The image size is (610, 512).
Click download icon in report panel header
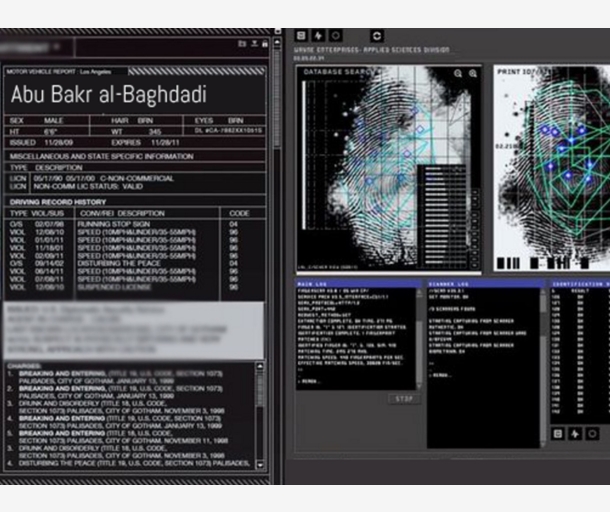coord(254,44)
